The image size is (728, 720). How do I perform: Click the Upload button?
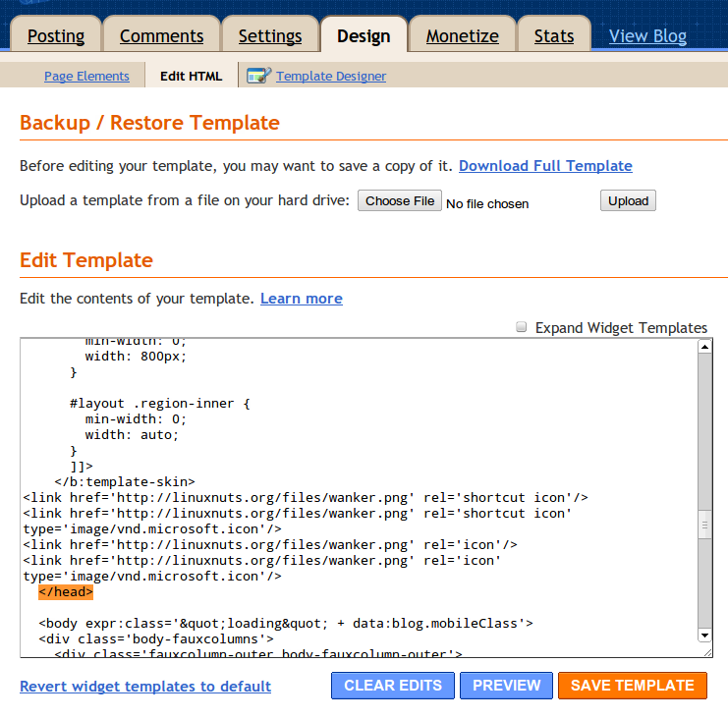click(628, 200)
